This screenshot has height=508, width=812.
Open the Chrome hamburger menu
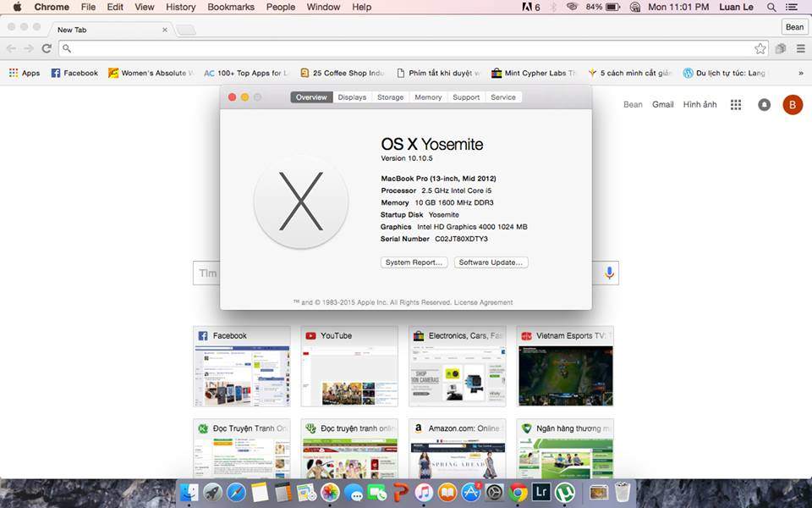tap(800, 49)
